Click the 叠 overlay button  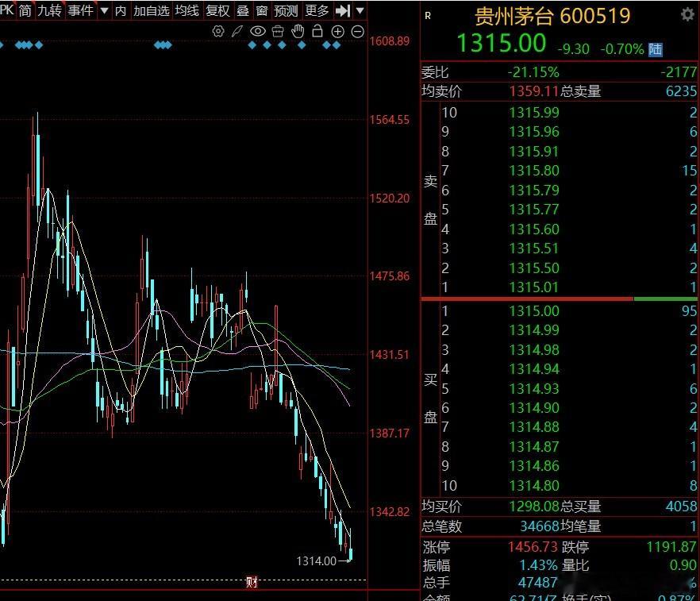pyautogui.click(x=242, y=10)
